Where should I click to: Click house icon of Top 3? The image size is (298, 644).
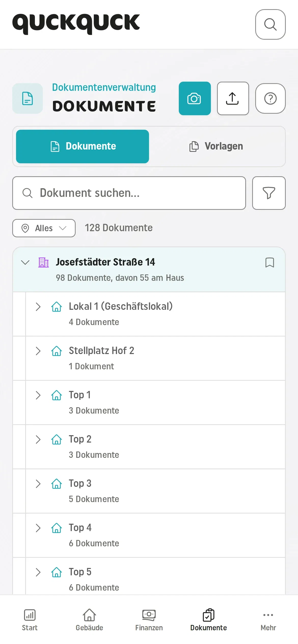[x=57, y=484]
